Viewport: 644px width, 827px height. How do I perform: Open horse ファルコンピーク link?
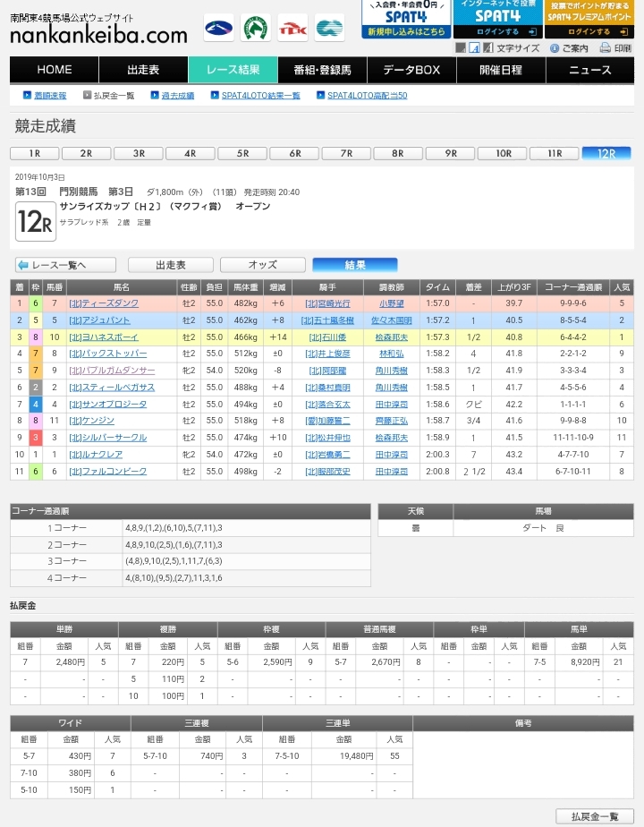tap(108, 471)
